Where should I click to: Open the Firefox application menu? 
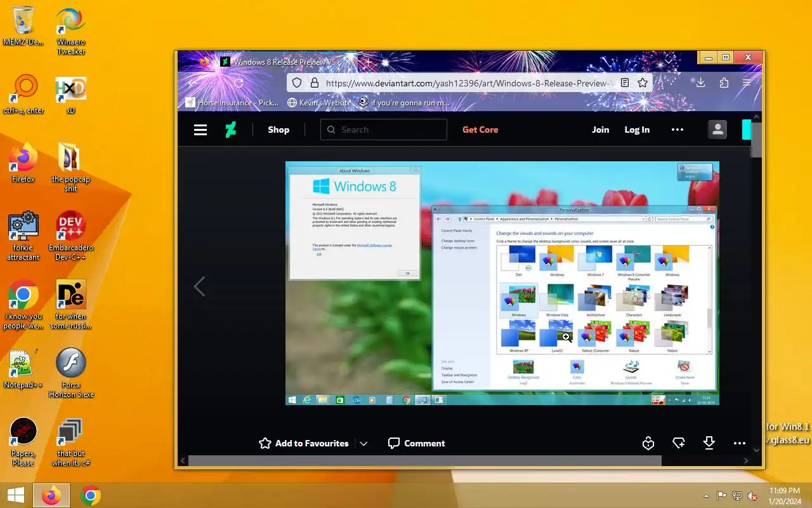coord(747,83)
